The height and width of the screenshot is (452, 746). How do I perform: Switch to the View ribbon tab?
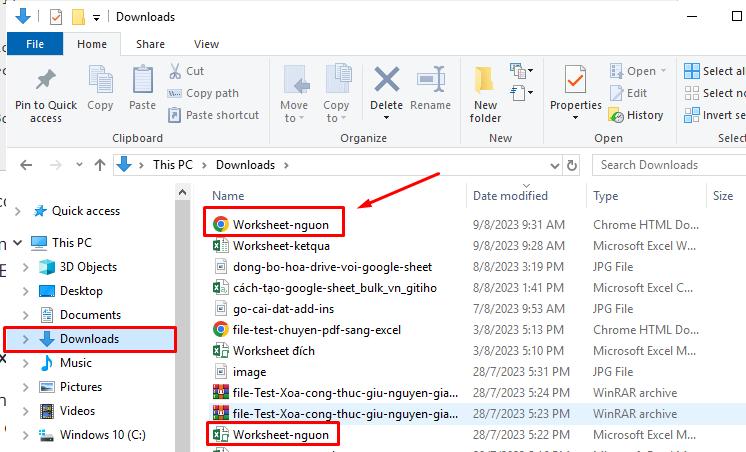(x=206, y=44)
